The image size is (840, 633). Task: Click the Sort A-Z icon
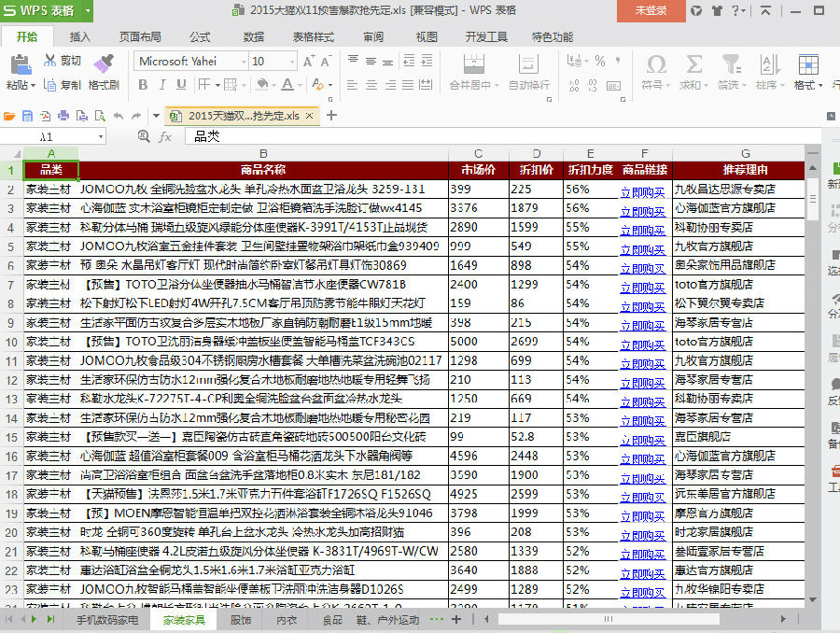pyautogui.click(x=769, y=64)
